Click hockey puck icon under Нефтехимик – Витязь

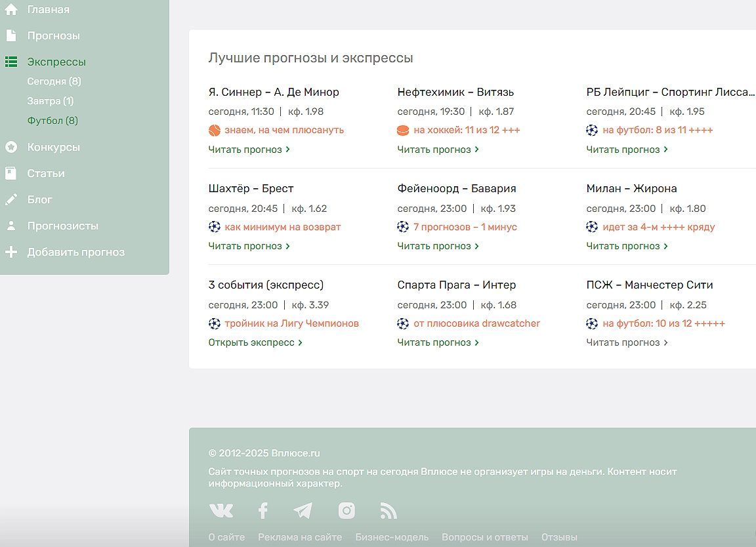coord(403,130)
